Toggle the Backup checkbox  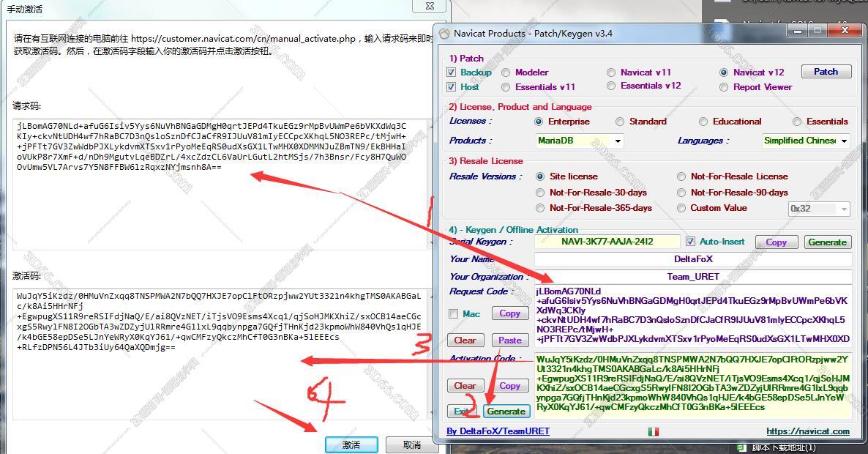[451, 72]
